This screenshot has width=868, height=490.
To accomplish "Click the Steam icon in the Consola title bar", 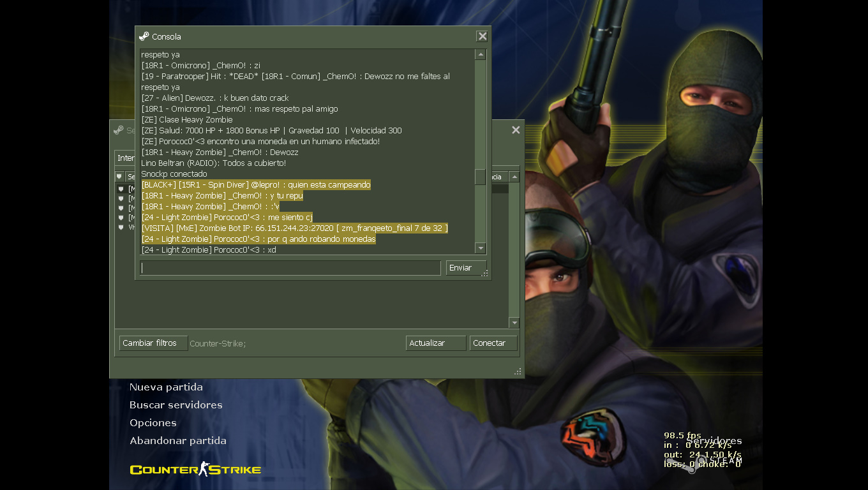I will click(144, 36).
